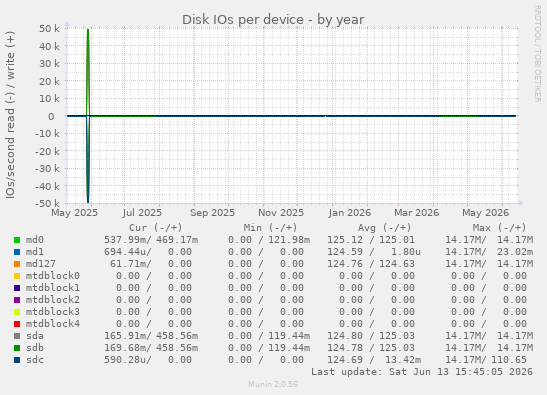
Task: Click the mtdblock0 yellow legend swatch
Action: click(17, 276)
